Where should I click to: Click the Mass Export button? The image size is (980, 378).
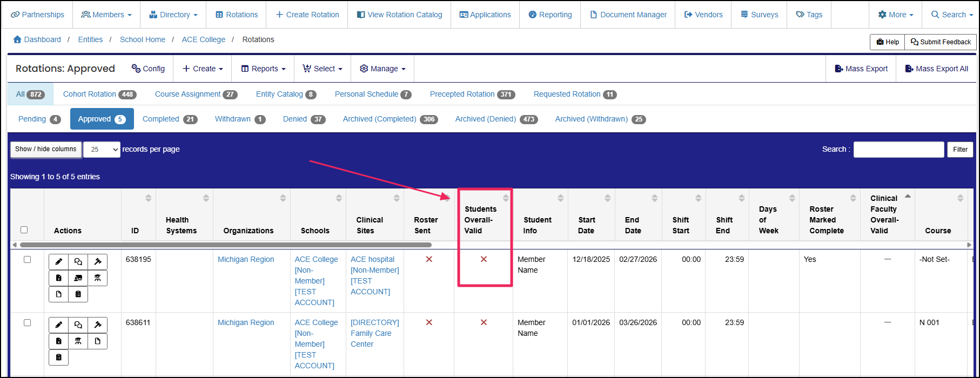click(x=861, y=69)
